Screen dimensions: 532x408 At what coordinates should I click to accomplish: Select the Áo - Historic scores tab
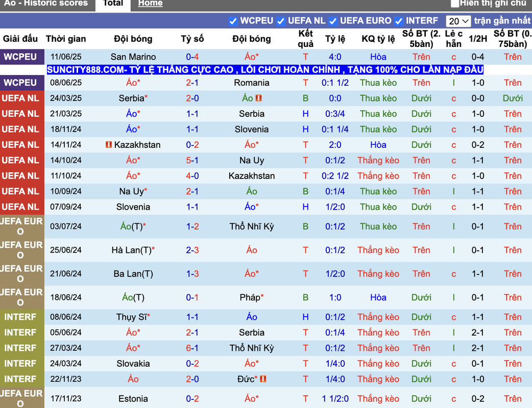(x=46, y=4)
